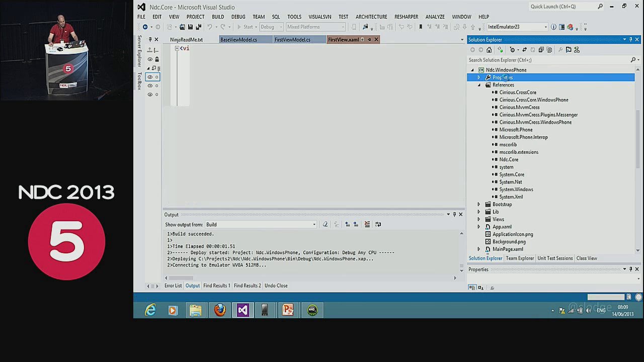
Task: Click Collapse All in Solution Explorer toolbar
Action: 541,50
